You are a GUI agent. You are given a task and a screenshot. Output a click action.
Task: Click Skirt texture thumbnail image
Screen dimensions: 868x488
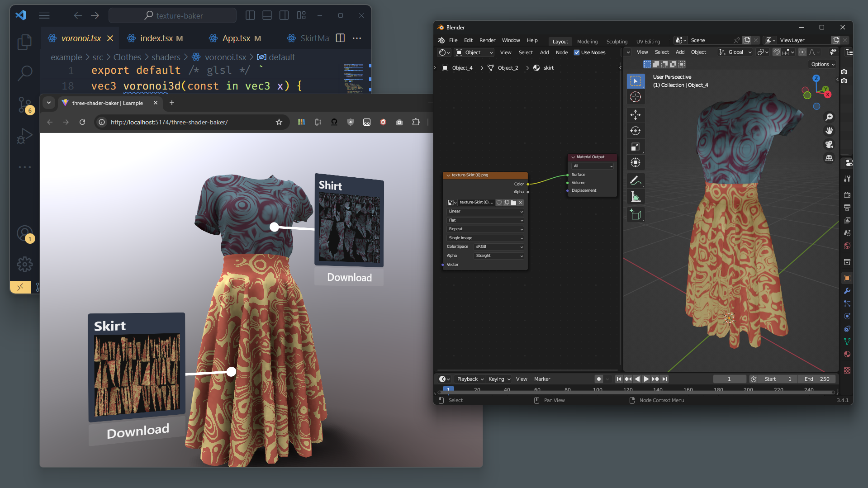(x=137, y=375)
